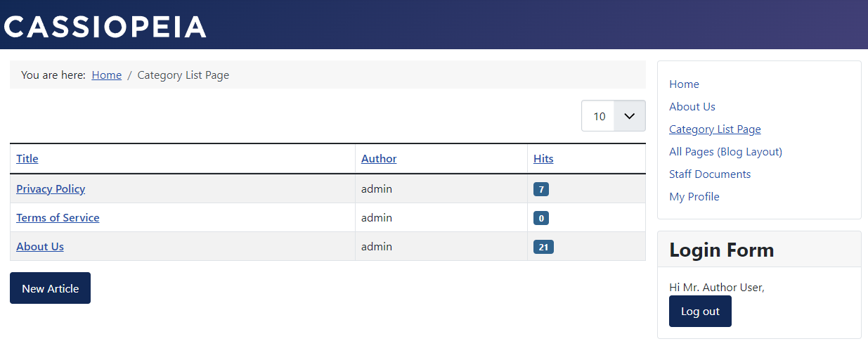Go to Home in the side menu

pos(684,84)
